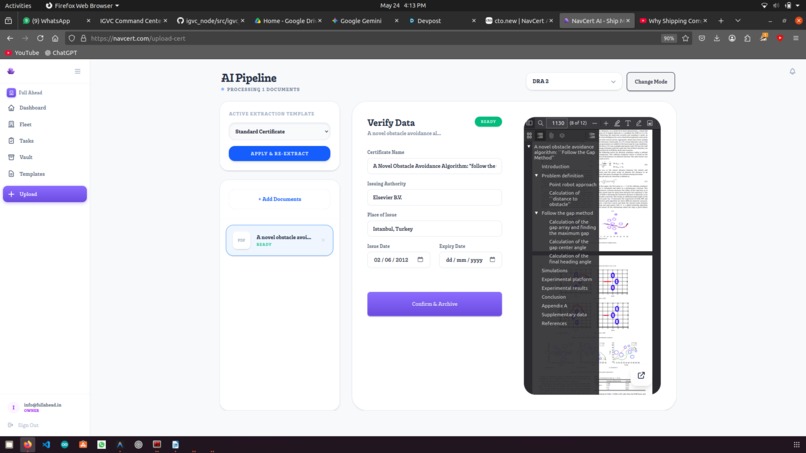Open PDF preview in new window icon
The width and height of the screenshot is (806, 453).
(x=641, y=375)
